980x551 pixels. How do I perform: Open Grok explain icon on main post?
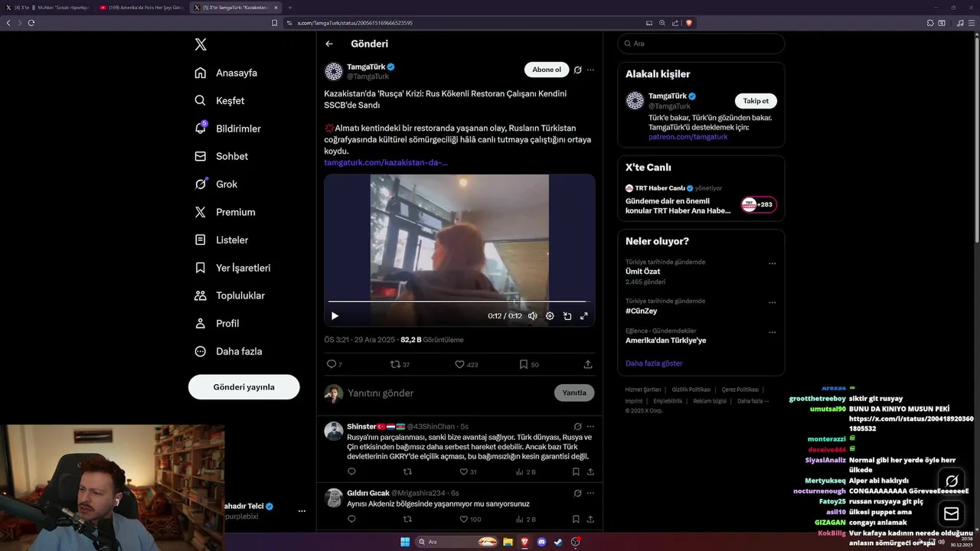click(578, 70)
